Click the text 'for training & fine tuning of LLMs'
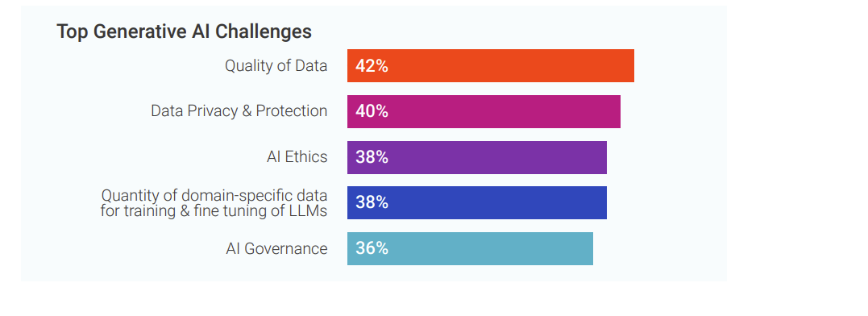The height and width of the screenshot is (316, 868). point(214,211)
